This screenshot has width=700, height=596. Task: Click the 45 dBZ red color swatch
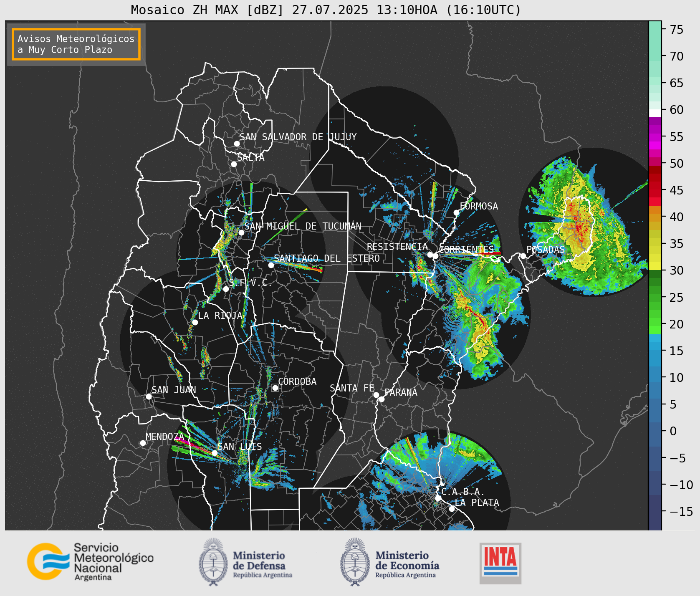pyautogui.click(x=655, y=190)
